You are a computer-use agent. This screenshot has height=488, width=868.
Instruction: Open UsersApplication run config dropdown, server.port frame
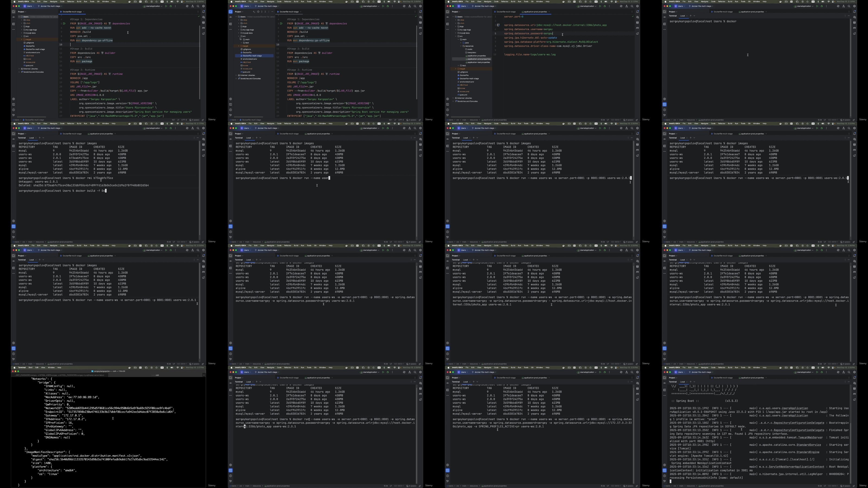point(587,6)
